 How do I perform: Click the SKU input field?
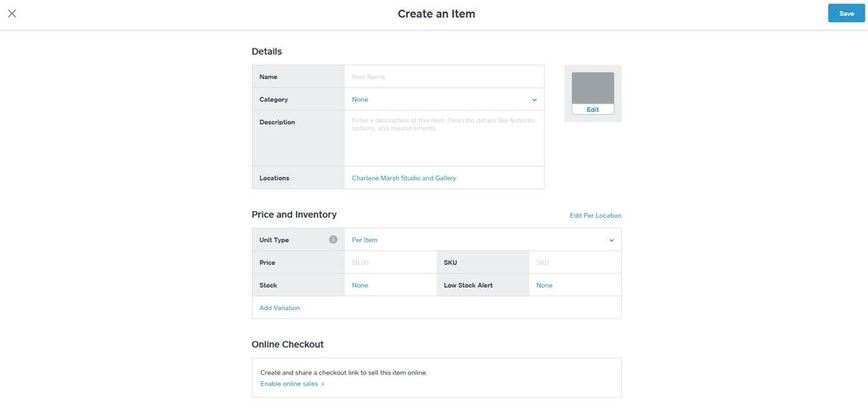point(573,262)
